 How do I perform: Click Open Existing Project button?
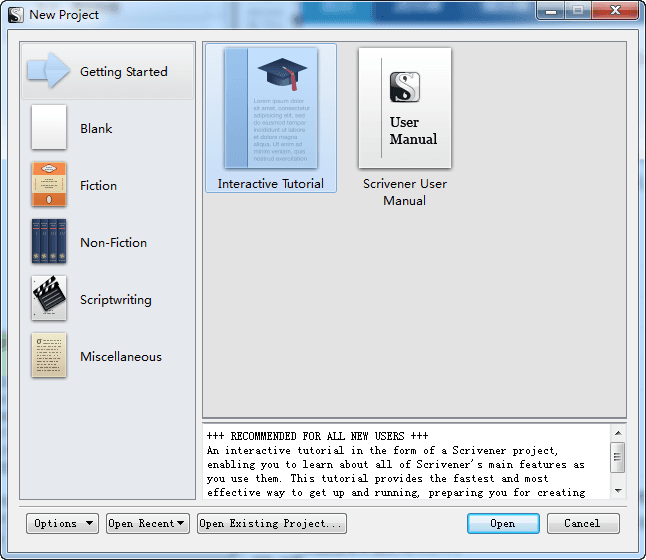(x=272, y=523)
